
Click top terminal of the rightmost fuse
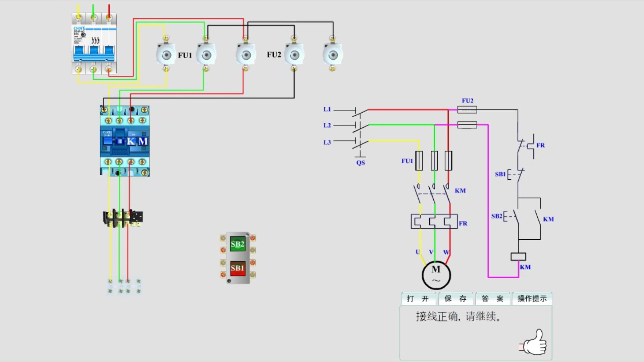(x=332, y=39)
